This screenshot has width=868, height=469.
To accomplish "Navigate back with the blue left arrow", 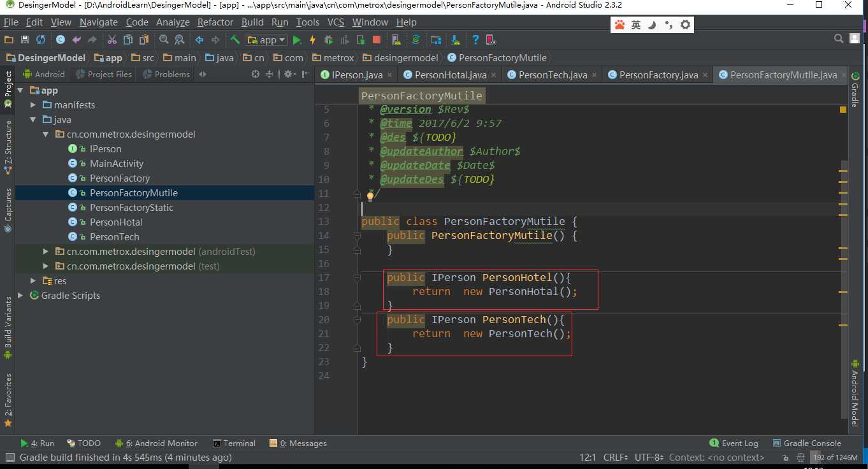I will coord(199,40).
